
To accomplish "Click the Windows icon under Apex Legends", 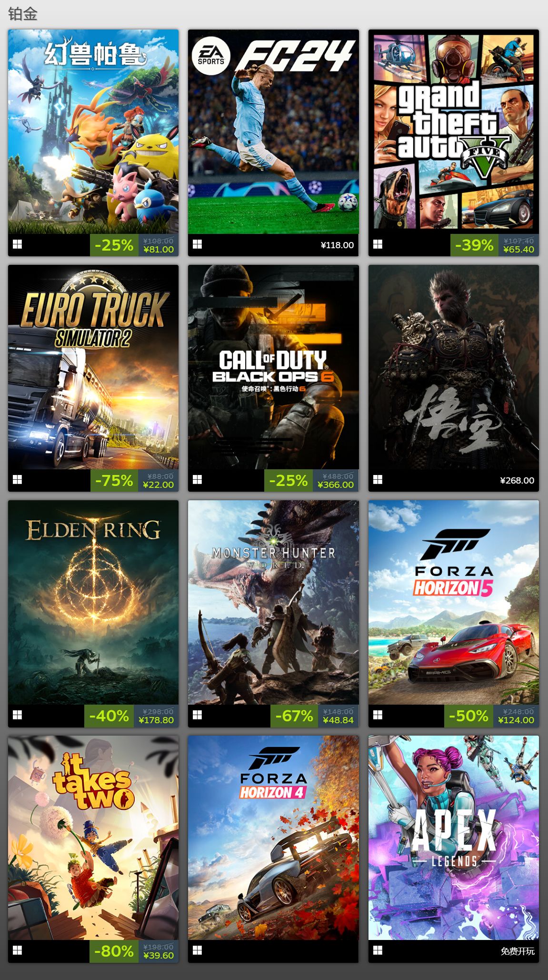I will pyautogui.click(x=378, y=950).
